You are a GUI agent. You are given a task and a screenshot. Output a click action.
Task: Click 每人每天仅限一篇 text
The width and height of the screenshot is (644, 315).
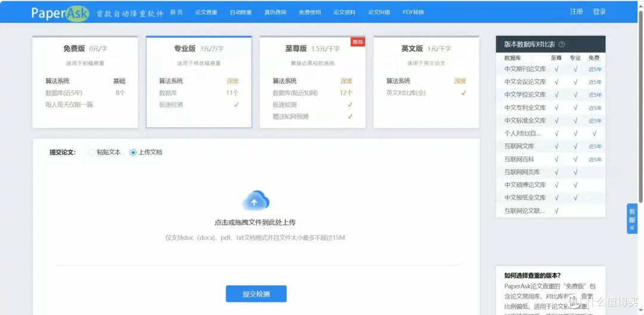click(x=69, y=105)
